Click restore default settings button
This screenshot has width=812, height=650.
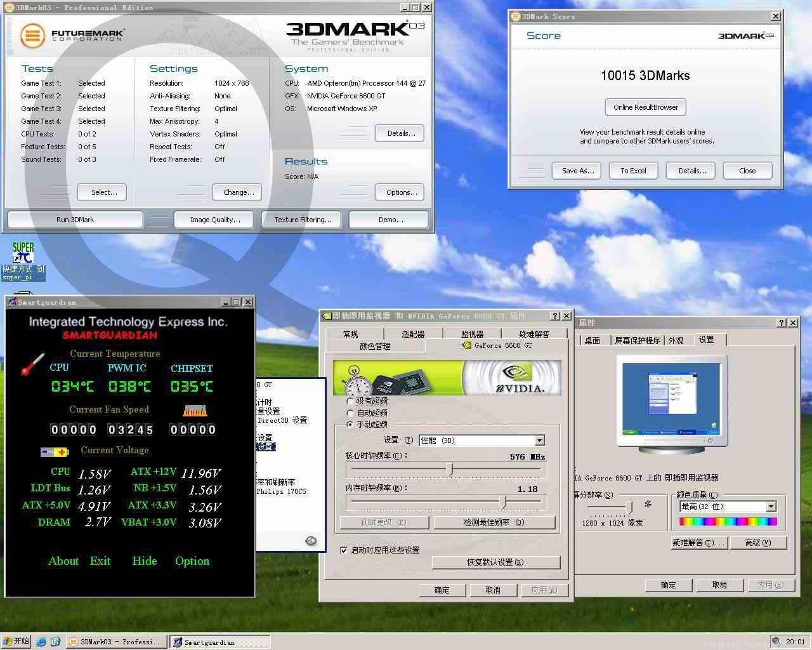pos(495,562)
